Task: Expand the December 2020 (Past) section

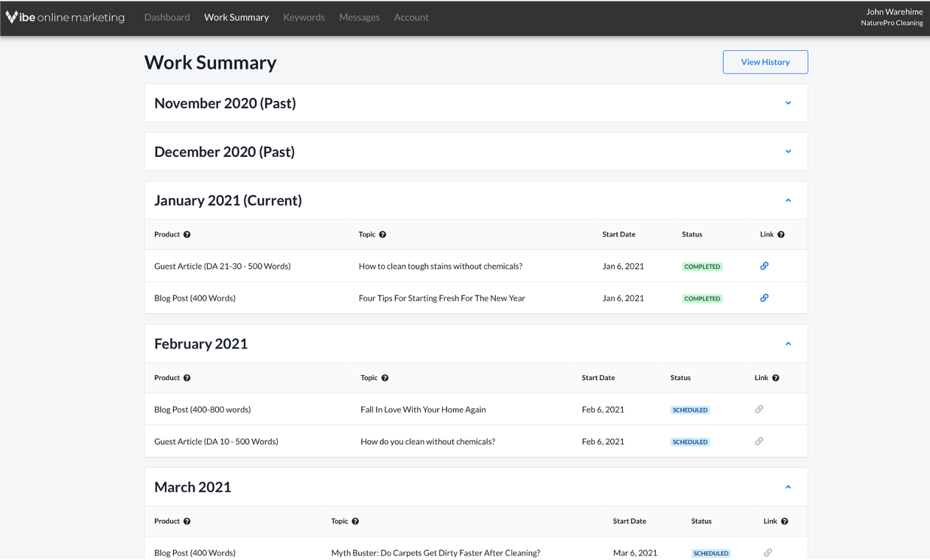Action: [788, 152]
